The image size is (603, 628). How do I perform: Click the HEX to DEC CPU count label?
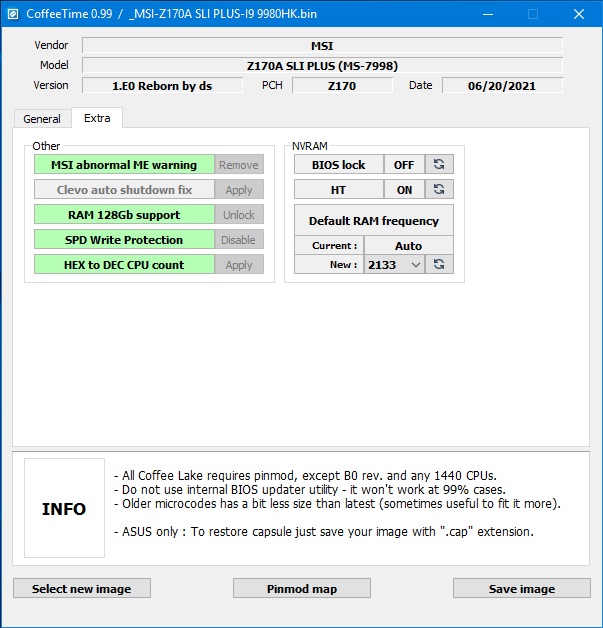(x=124, y=264)
